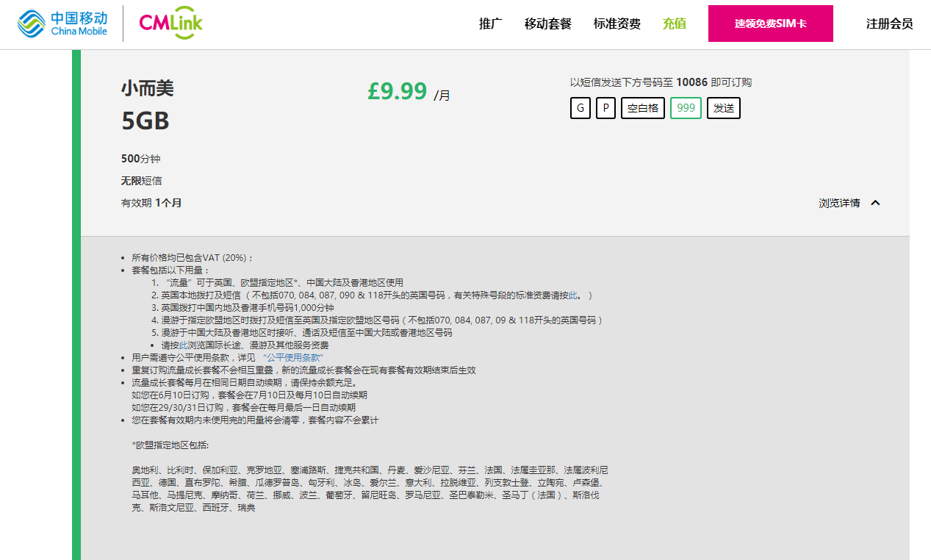Open the 充值 menu item
Viewport: 931px width, 560px height.
click(675, 24)
